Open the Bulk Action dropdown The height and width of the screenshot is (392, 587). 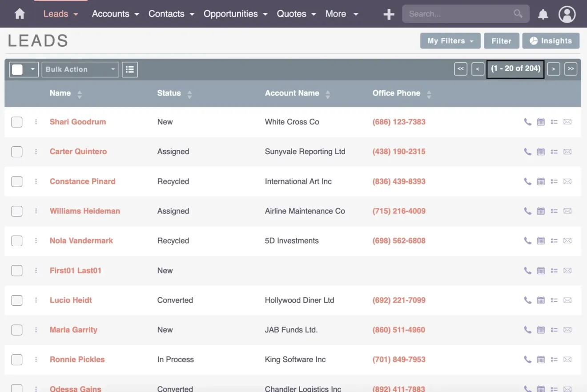(80, 69)
